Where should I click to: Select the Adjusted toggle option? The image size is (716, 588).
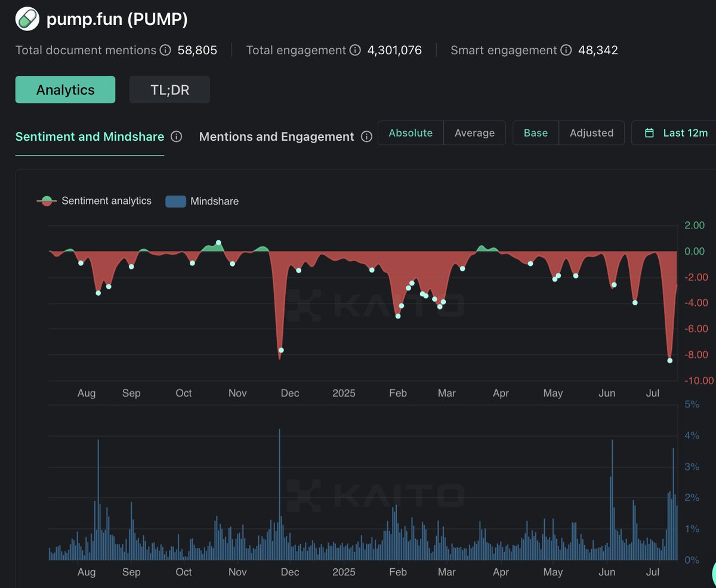coord(591,133)
